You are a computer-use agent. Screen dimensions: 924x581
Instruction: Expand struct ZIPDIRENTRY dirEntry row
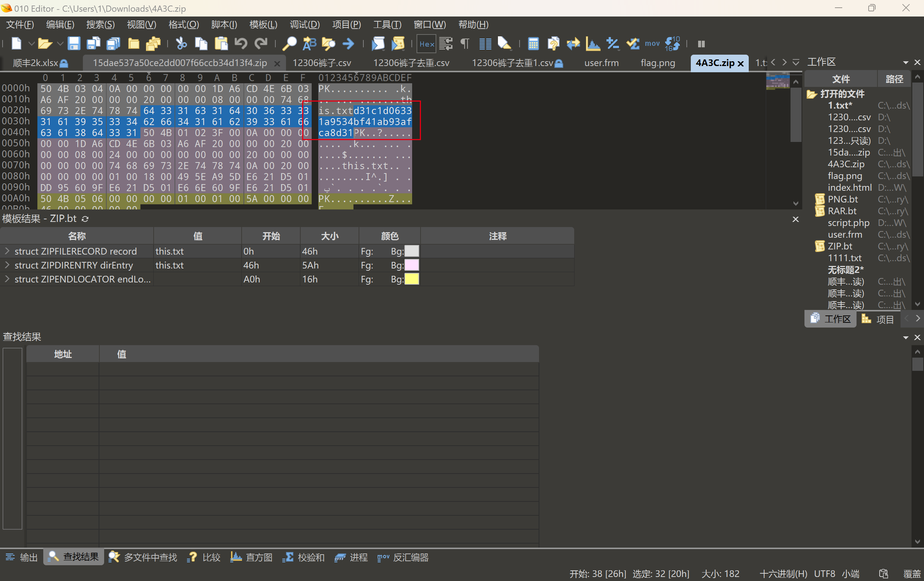click(7, 265)
